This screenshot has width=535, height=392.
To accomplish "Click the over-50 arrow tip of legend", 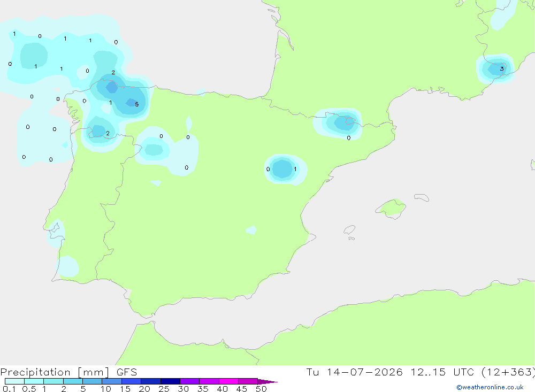I will point(267,381).
